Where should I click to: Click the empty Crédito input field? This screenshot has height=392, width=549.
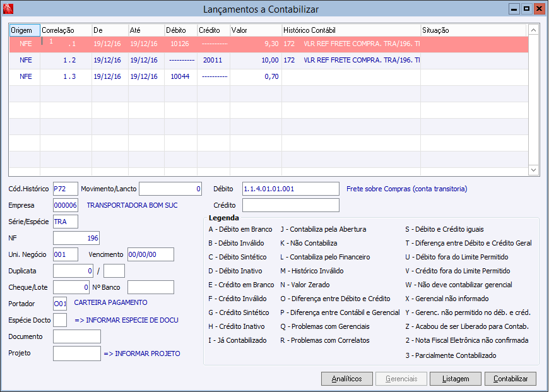(x=291, y=205)
